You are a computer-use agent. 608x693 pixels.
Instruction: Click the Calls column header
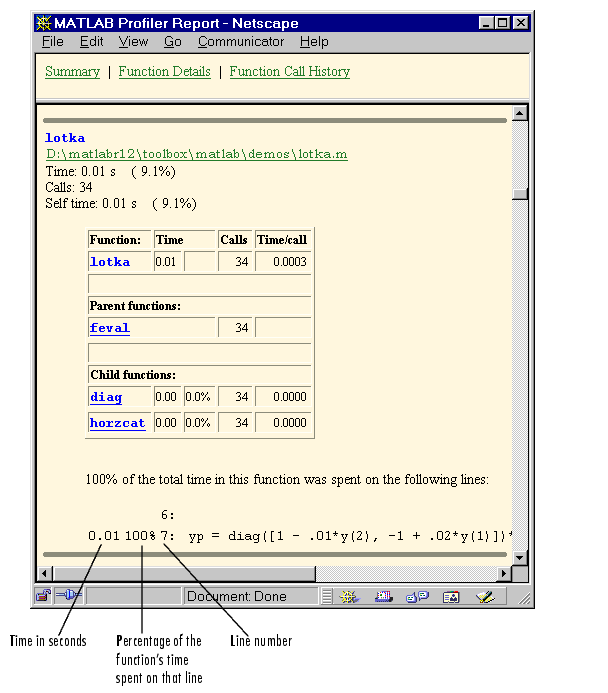235,240
